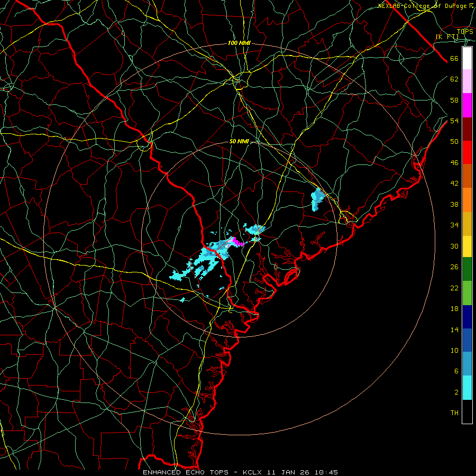Click the legend value 58

point(454,100)
